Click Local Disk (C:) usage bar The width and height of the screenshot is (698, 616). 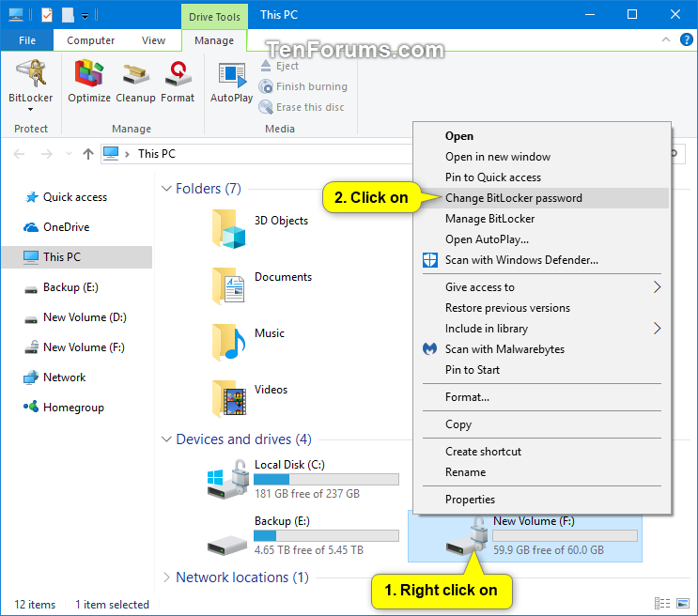[326, 479]
